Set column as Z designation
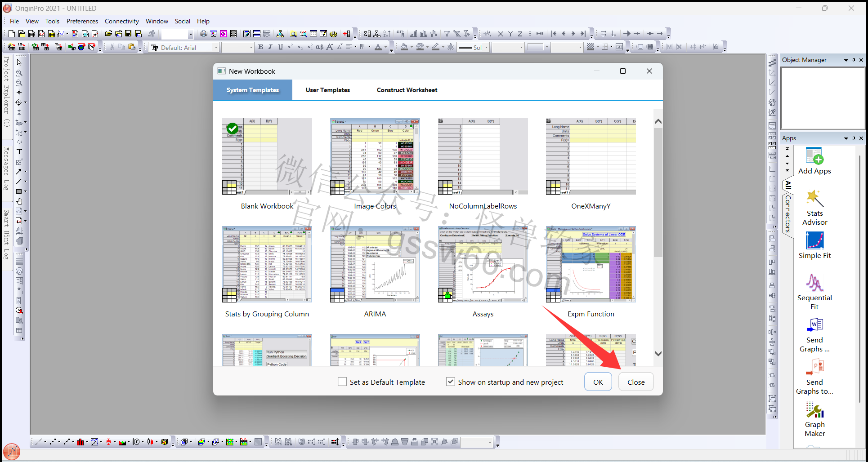 (x=520, y=34)
